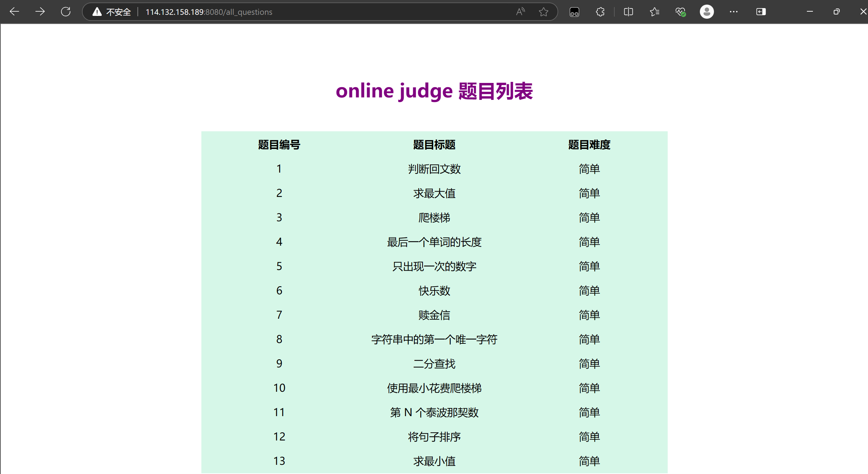This screenshot has height=474, width=868.
Task: Open the read aloud feature
Action: click(520, 12)
